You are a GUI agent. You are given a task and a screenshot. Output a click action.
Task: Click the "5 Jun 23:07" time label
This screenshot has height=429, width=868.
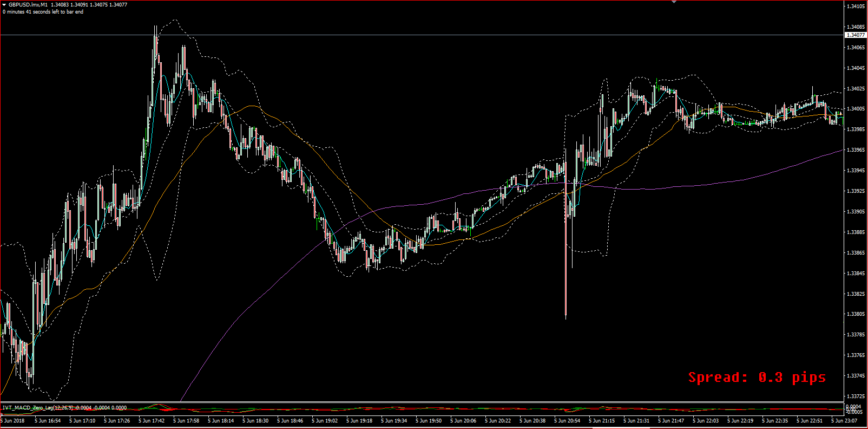tap(844, 421)
